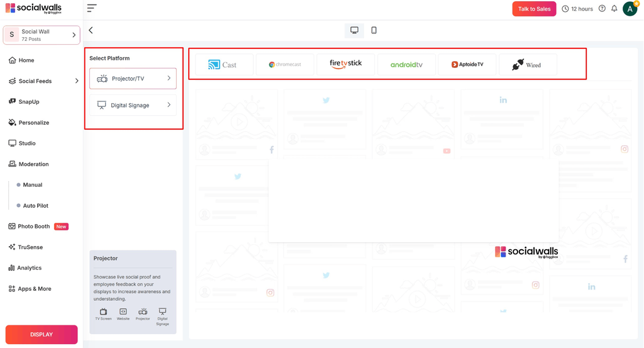
Task: Open Photo Booth in the sidebar
Action: coord(34,227)
